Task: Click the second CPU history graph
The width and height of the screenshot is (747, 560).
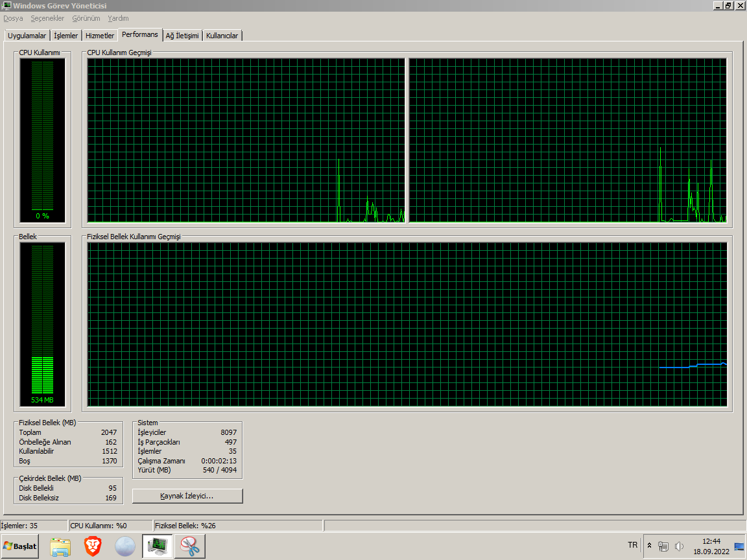Action: (x=568, y=141)
